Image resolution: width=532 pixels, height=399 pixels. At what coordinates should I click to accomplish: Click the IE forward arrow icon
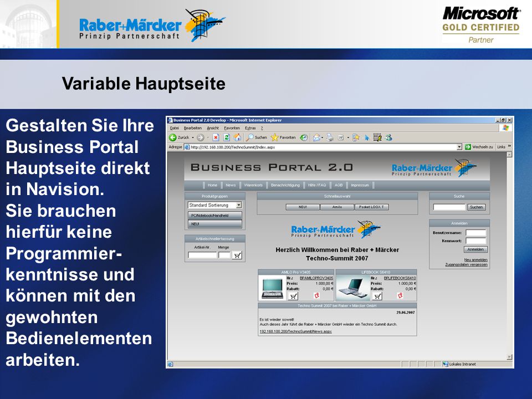tap(200, 137)
